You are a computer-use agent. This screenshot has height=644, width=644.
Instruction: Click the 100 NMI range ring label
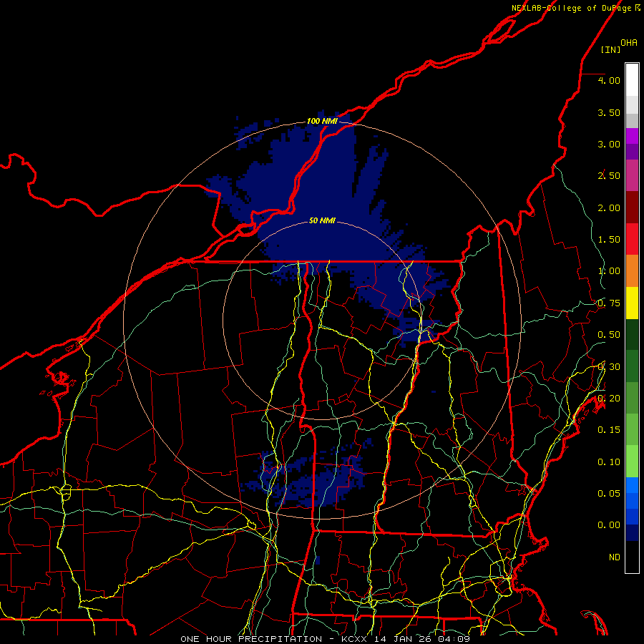[x=322, y=121]
